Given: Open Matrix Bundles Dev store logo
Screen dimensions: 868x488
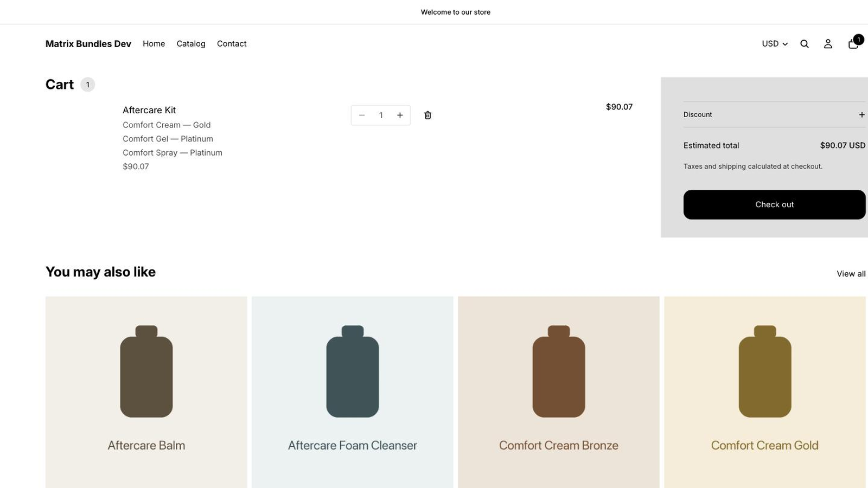Looking at the screenshot, I should click(x=88, y=44).
